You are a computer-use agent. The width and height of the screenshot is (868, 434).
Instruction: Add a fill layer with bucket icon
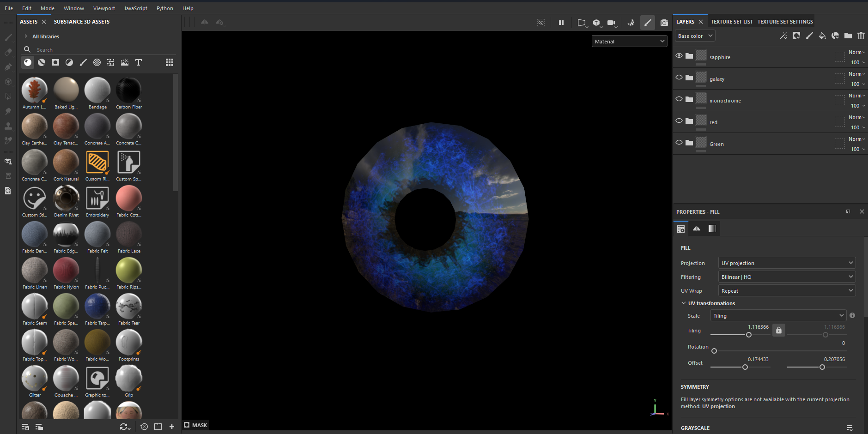pos(822,36)
